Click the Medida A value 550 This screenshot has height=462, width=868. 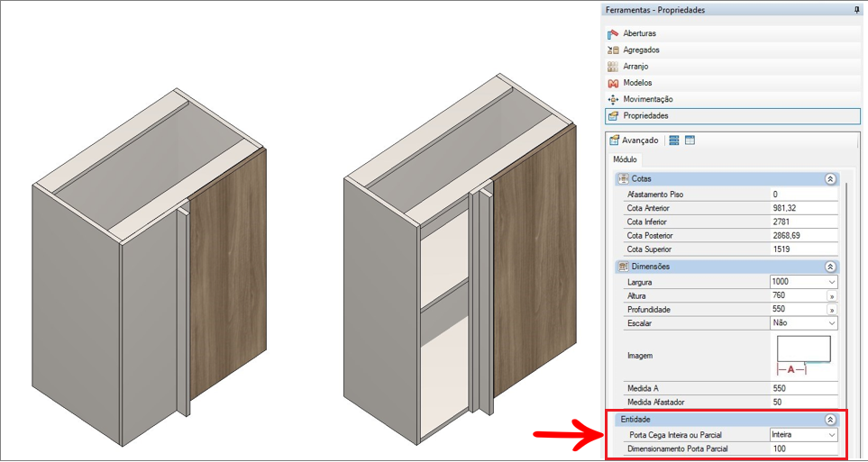pos(803,388)
